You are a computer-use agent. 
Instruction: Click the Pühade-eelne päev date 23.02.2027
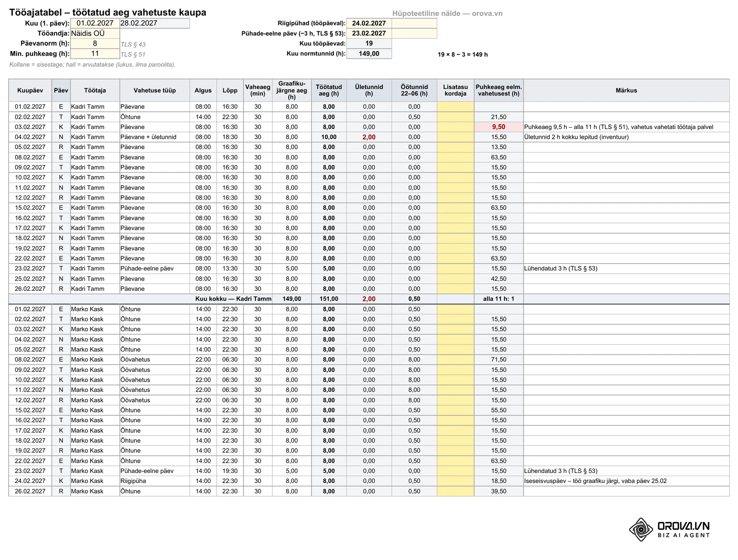(x=369, y=33)
